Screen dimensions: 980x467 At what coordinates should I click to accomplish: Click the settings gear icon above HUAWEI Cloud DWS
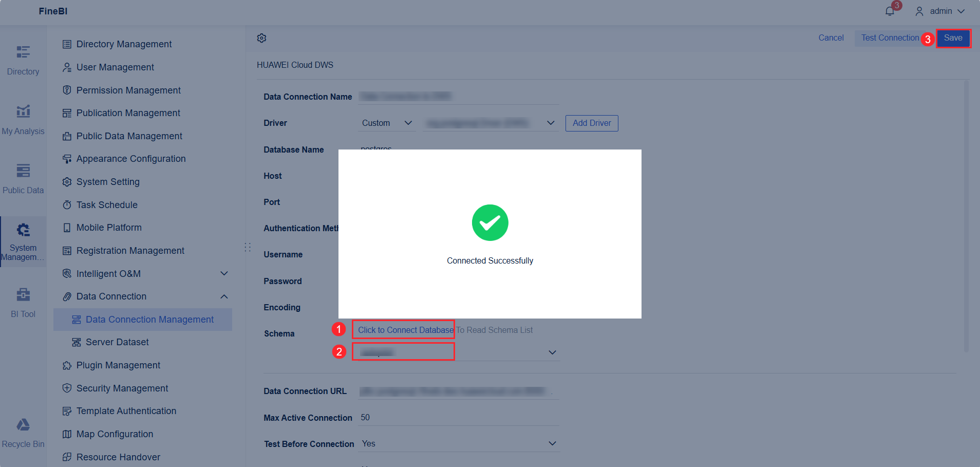click(261, 38)
